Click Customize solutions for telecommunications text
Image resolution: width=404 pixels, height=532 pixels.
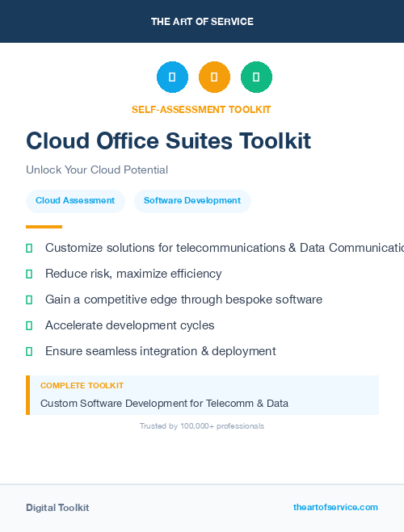tap(225, 248)
